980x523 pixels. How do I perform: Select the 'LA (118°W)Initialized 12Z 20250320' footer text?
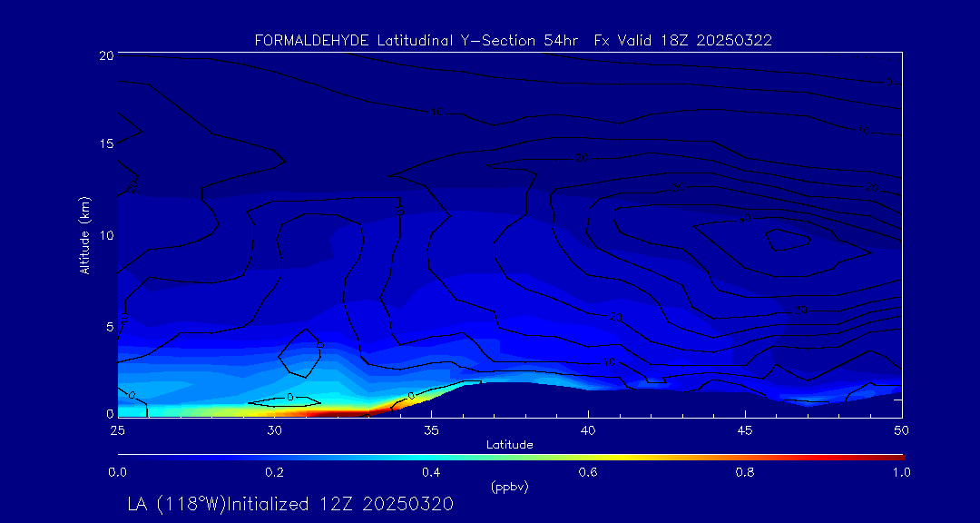tap(290, 504)
